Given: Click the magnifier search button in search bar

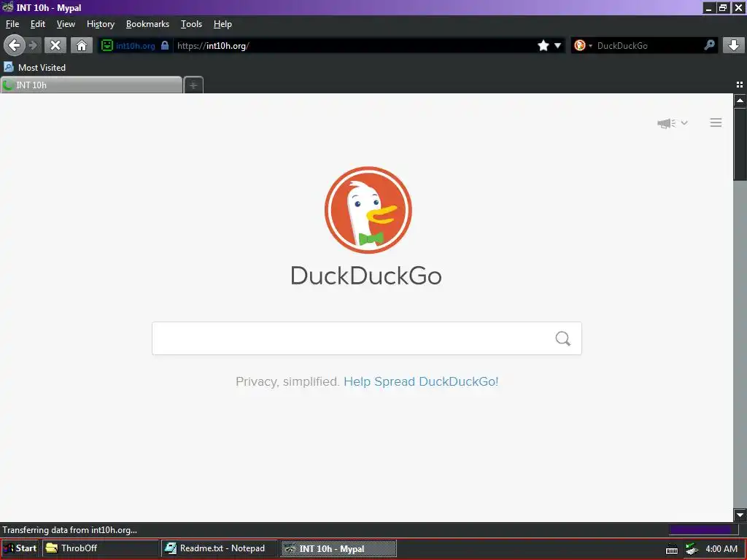Looking at the screenshot, I should click(709, 45).
